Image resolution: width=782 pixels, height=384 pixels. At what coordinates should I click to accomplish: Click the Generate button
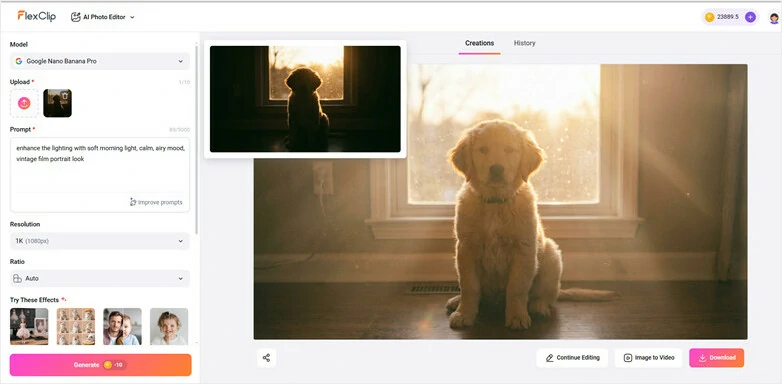[x=100, y=365]
